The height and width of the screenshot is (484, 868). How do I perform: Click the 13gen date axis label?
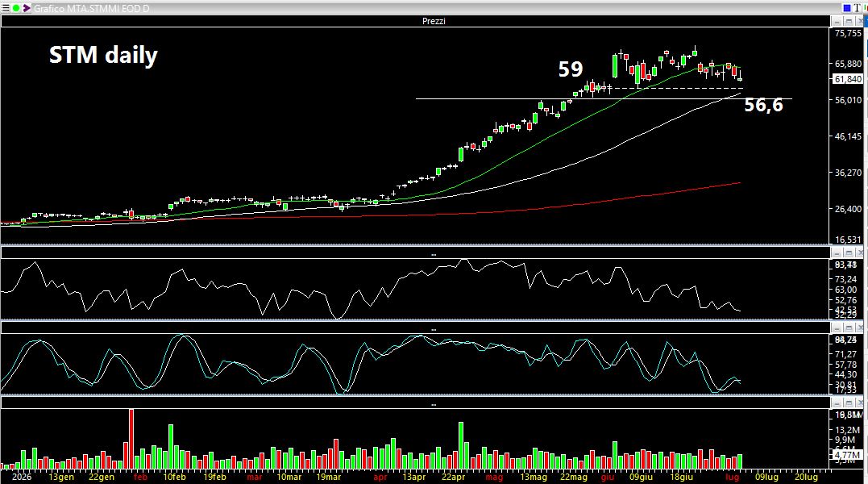[61, 477]
